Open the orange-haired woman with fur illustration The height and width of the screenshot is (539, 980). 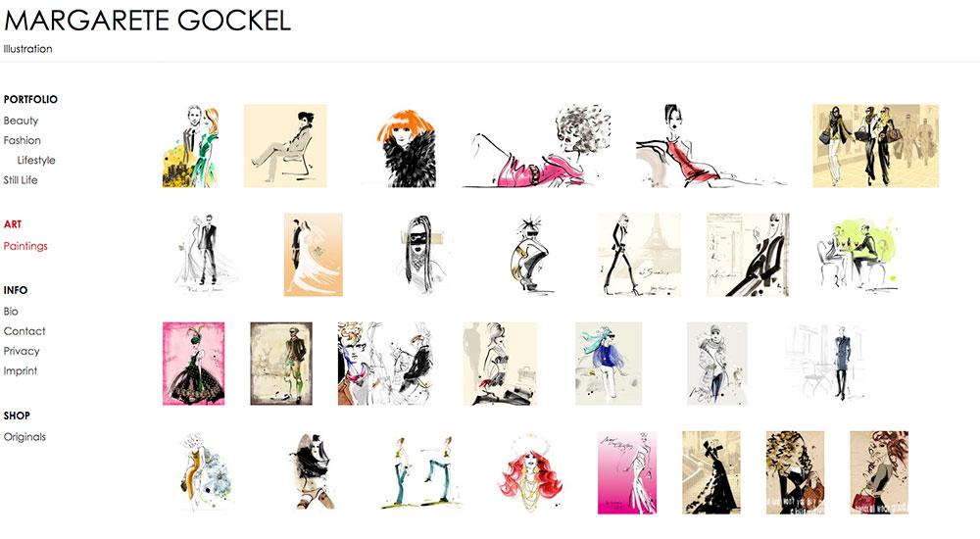coord(407,147)
